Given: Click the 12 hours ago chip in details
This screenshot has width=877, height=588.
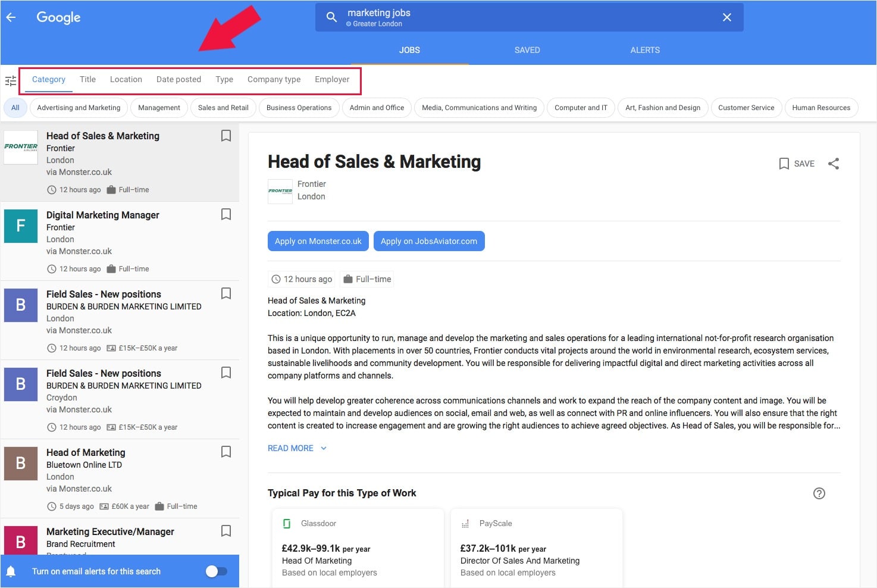Looking at the screenshot, I should click(x=302, y=279).
